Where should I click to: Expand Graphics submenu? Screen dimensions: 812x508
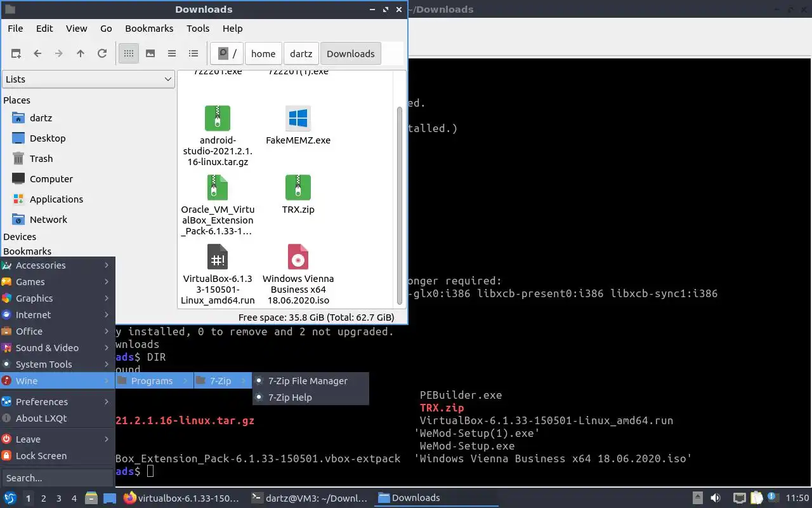(x=57, y=298)
